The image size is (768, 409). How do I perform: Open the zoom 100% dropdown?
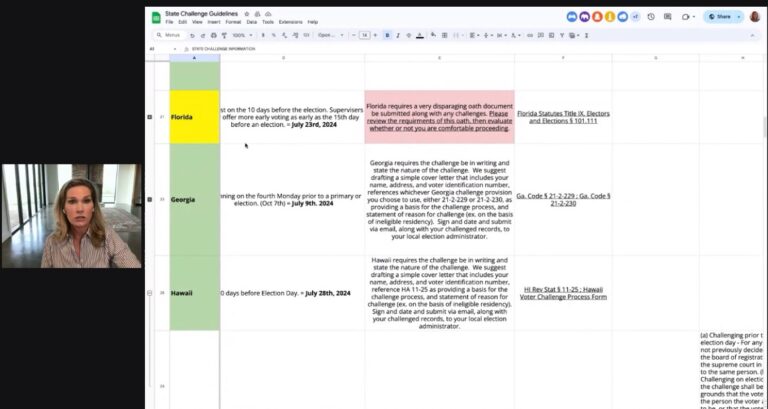point(241,35)
